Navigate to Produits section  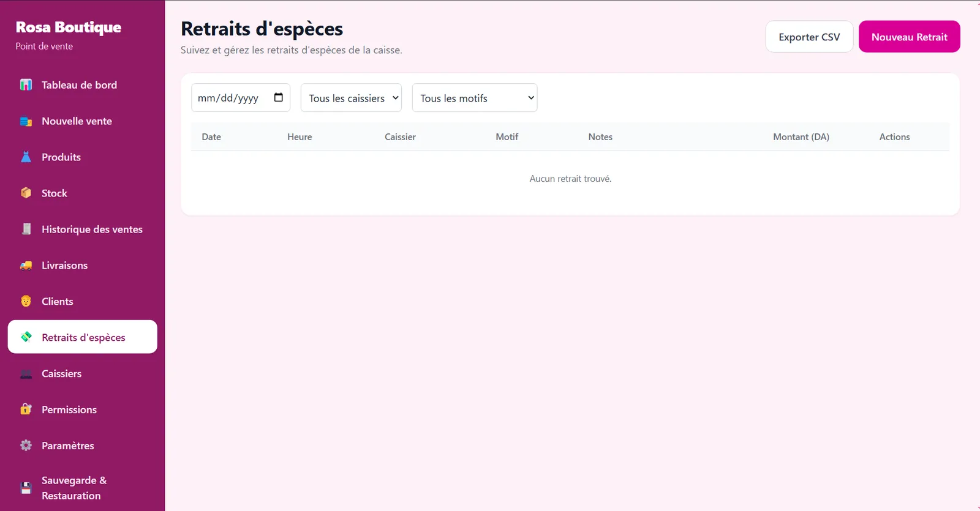click(83, 157)
